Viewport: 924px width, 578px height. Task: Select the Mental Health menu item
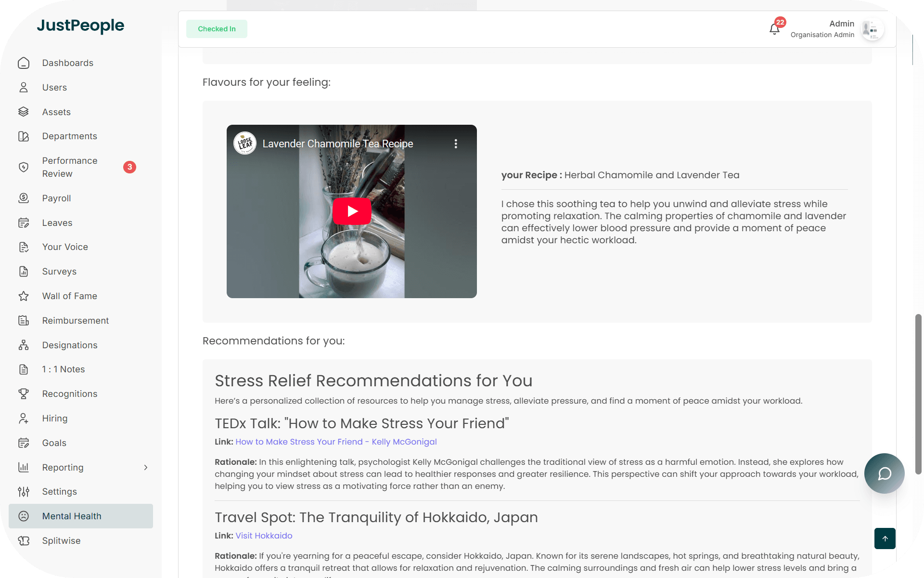pyautogui.click(x=81, y=516)
